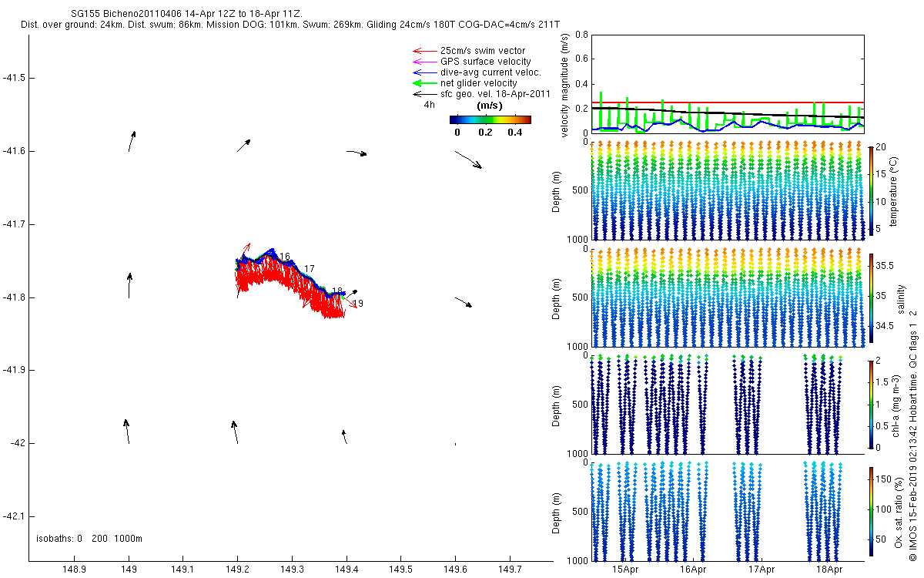Click the map latitude tick '-42.1'
Viewport: 924px width, 578px height.
tap(14, 516)
